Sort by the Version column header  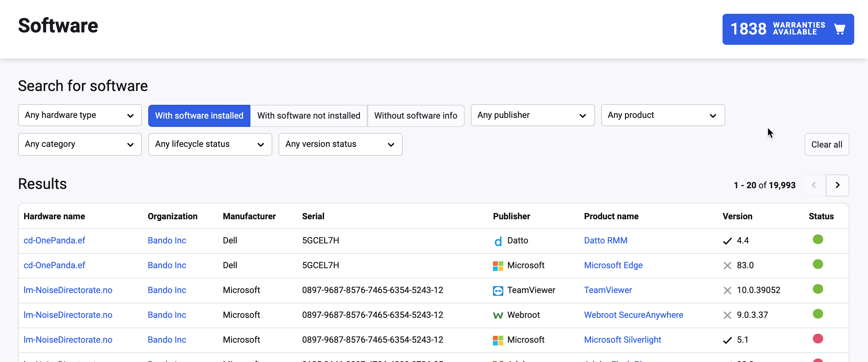point(737,216)
